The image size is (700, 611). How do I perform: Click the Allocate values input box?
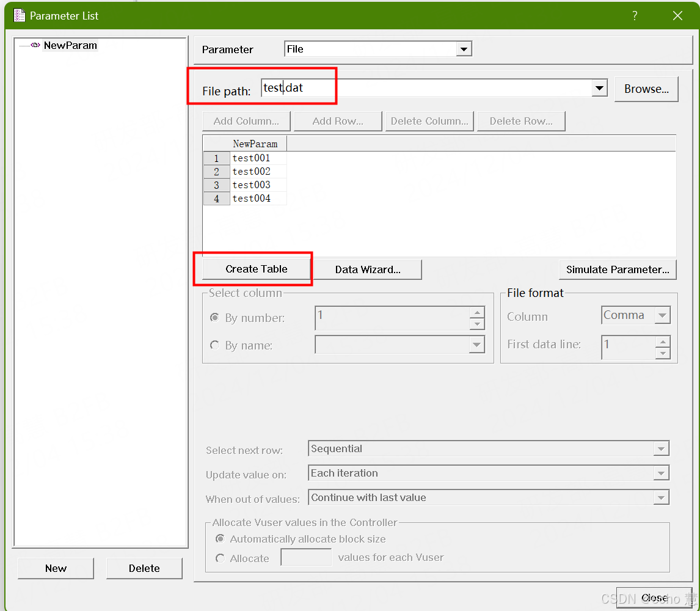(306, 557)
